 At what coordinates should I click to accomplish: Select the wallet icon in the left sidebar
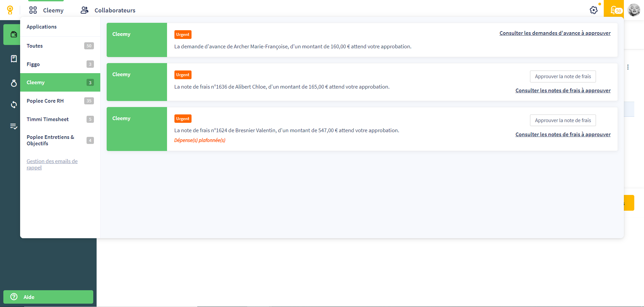point(14,34)
